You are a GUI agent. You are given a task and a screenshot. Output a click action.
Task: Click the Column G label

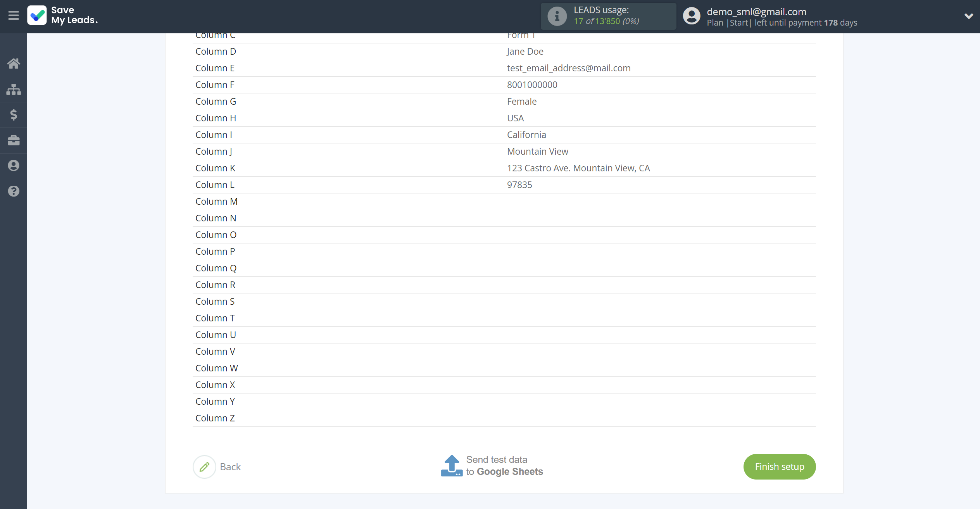pos(216,102)
